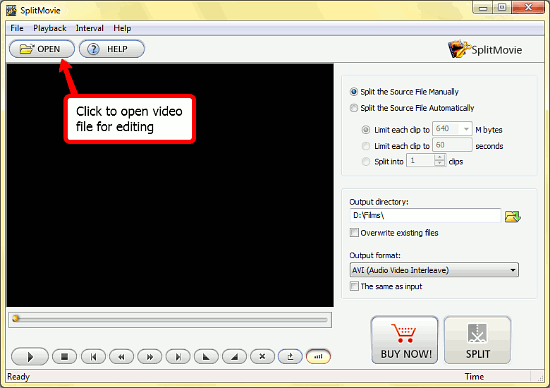The width and height of the screenshot is (550, 388).
Task: Click the Split into clips number field
Action: [420, 161]
